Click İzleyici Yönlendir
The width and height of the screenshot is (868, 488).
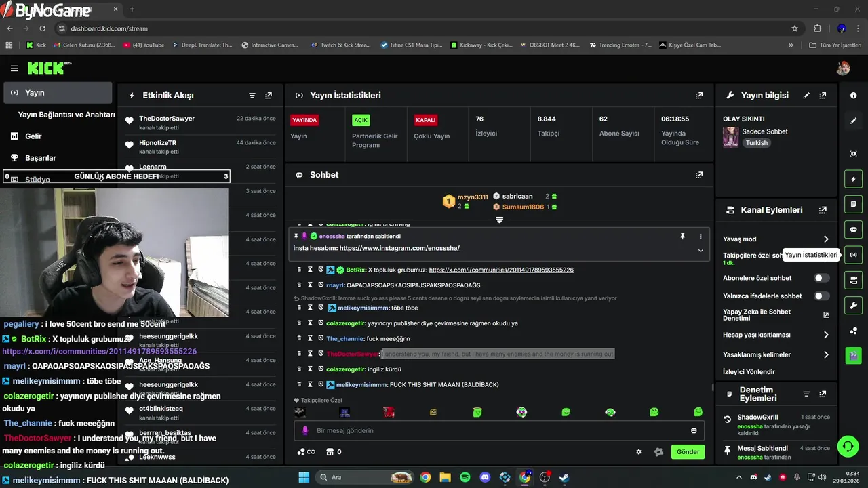(749, 372)
